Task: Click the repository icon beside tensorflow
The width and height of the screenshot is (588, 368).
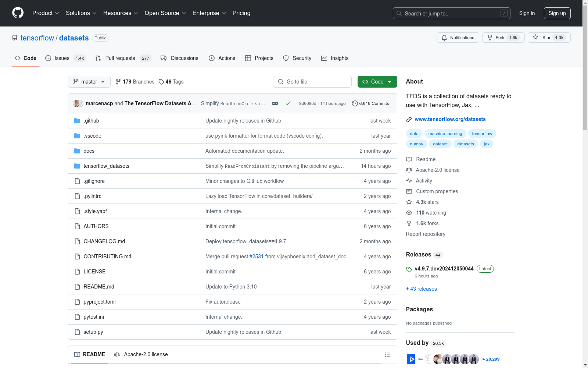Action: click(x=15, y=38)
